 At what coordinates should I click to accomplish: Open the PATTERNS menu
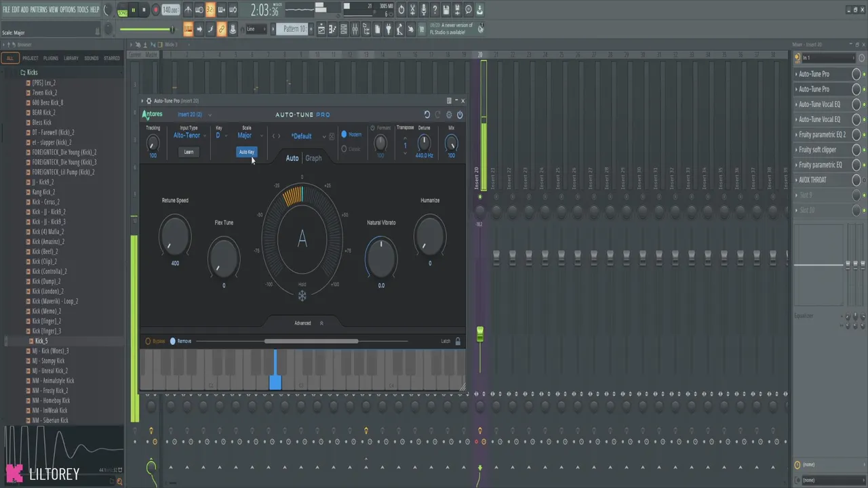[39, 9]
